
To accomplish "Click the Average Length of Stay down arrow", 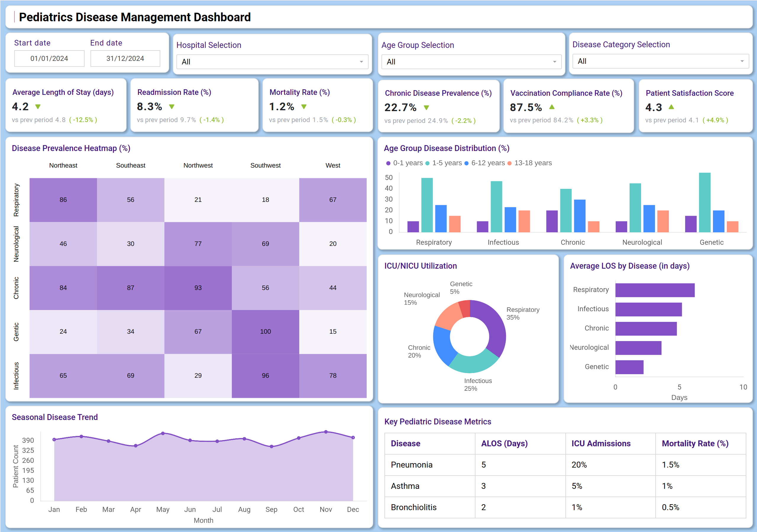I will pos(38,107).
